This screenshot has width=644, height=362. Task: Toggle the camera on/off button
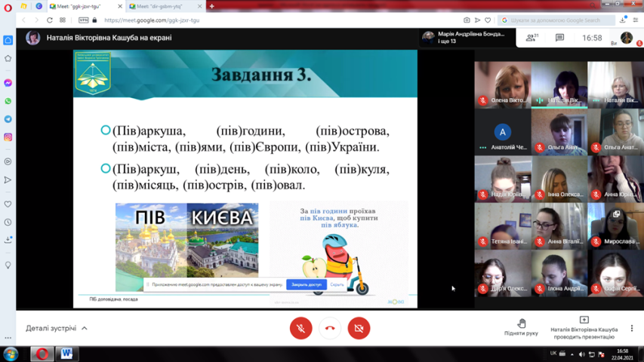point(359,328)
